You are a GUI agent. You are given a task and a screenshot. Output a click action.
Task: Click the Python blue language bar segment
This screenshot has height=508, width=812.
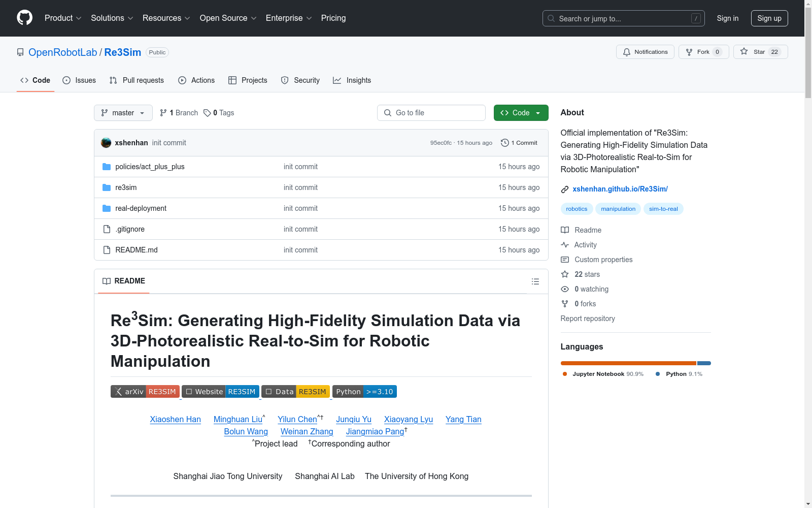point(704,363)
